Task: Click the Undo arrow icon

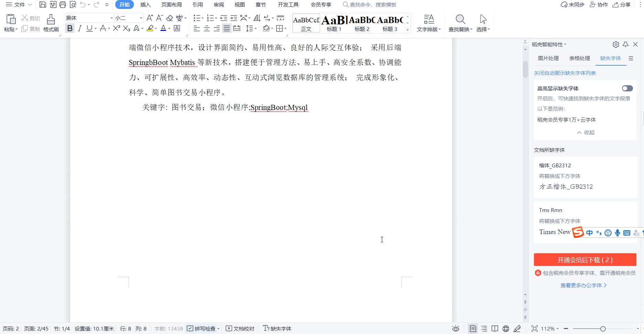Action: click(83, 4)
